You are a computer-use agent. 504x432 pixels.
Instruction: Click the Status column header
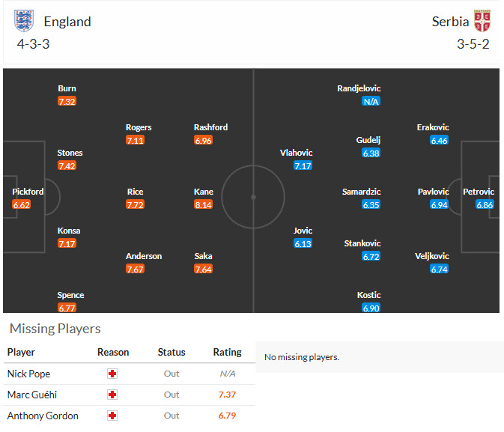(x=171, y=352)
